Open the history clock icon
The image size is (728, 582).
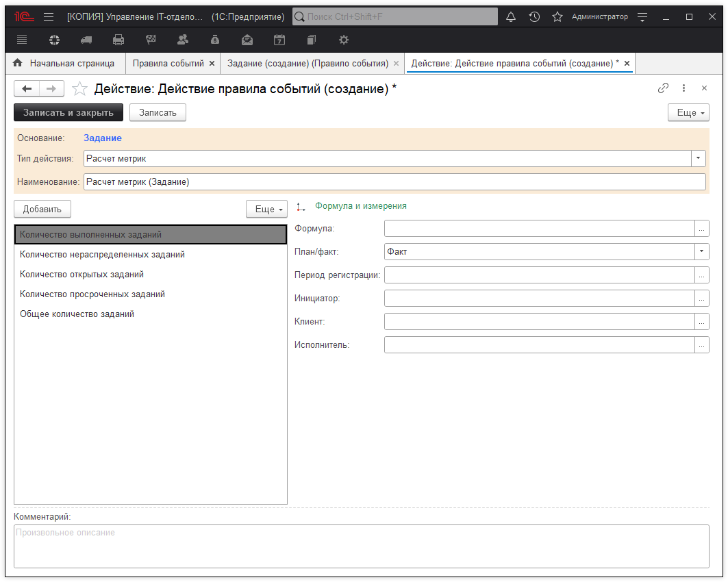534,16
